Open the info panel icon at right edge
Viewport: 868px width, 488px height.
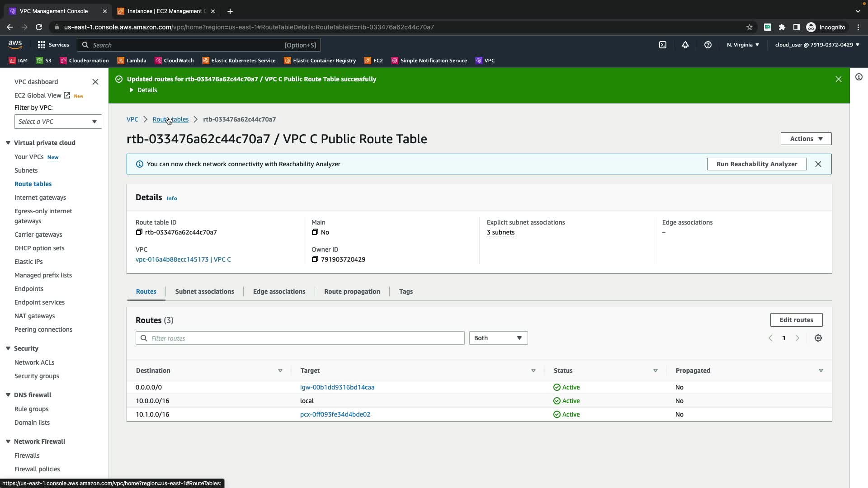click(x=859, y=77)
